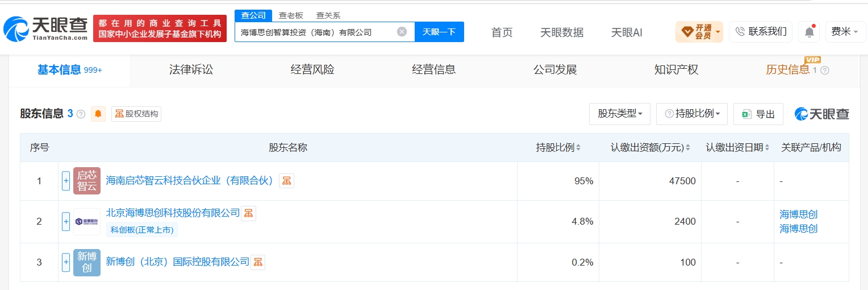Switch to the 知识产权 tab
This screenshot has height=290, width=868.
click(x=676, y=70)
